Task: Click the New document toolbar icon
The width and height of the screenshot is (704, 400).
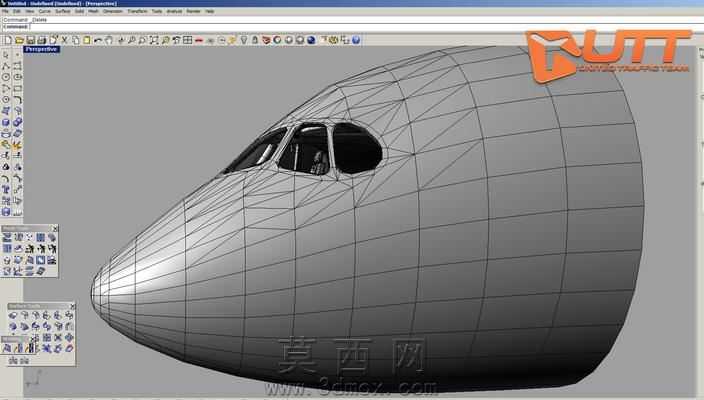Action: pos(8,40)
